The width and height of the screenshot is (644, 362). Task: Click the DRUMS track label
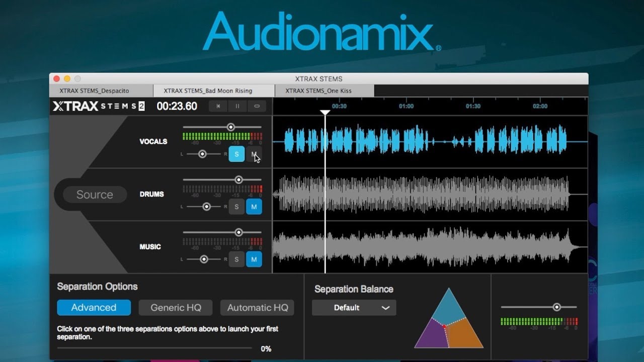[x=152, y=194]
